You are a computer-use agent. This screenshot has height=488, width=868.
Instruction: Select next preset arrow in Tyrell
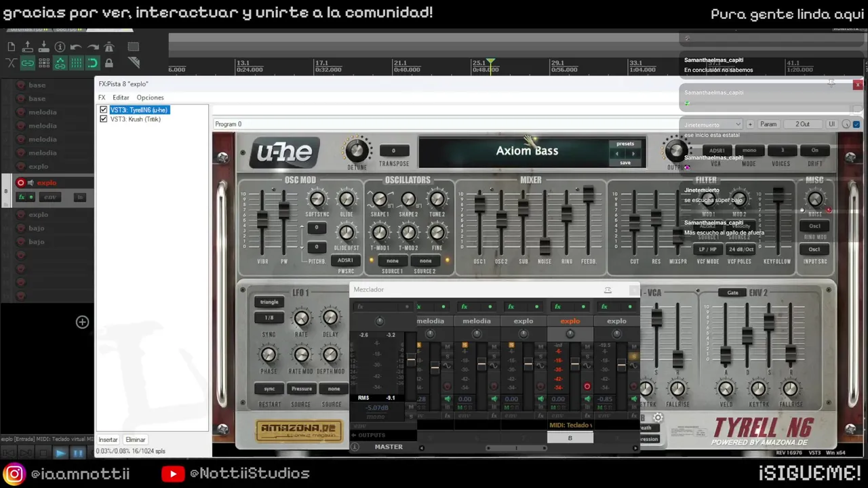click(633, 154)
